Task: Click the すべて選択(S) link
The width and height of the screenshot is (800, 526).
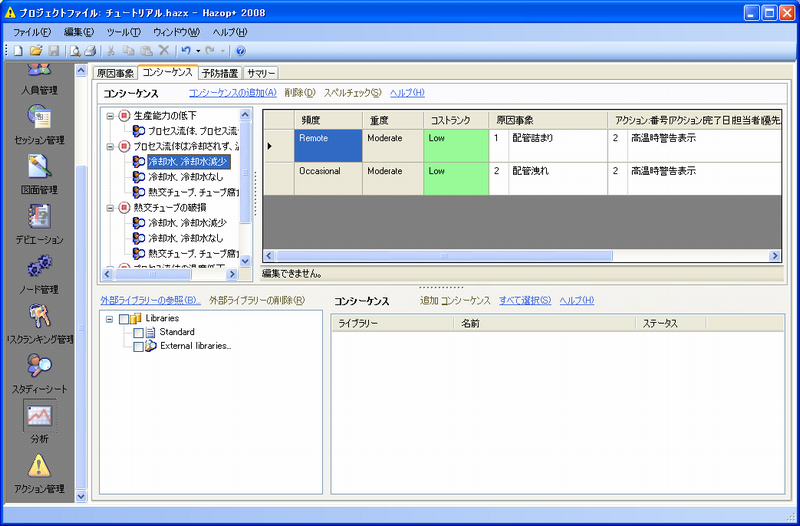Action: (525, 300)
